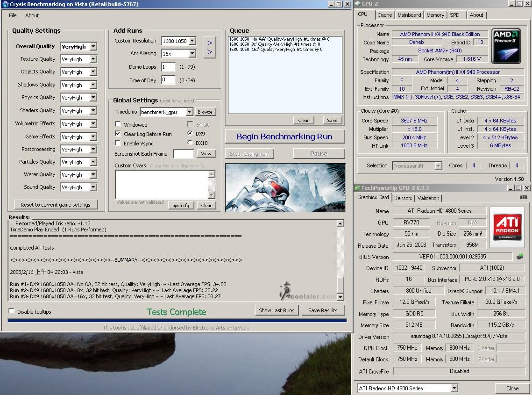Image resolution: width=532 pixels, height=395 pixels.
Task: Open the About menu in Crysis tool
Action: [32, 15]
